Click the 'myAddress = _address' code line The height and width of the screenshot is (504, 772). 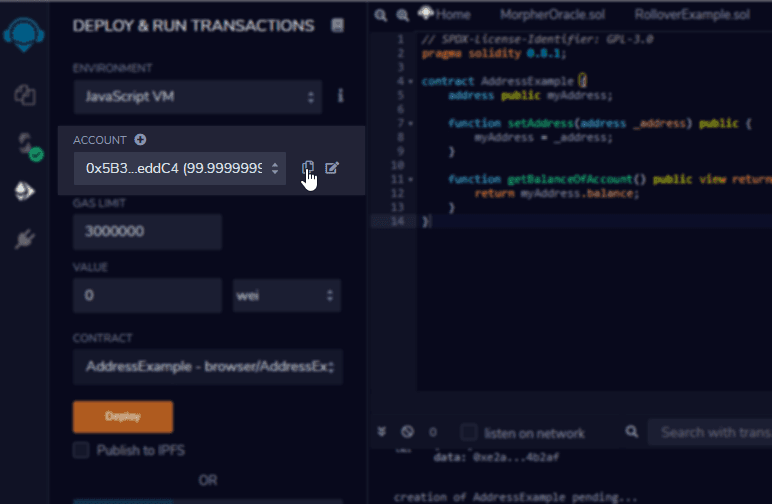point(544,137)
